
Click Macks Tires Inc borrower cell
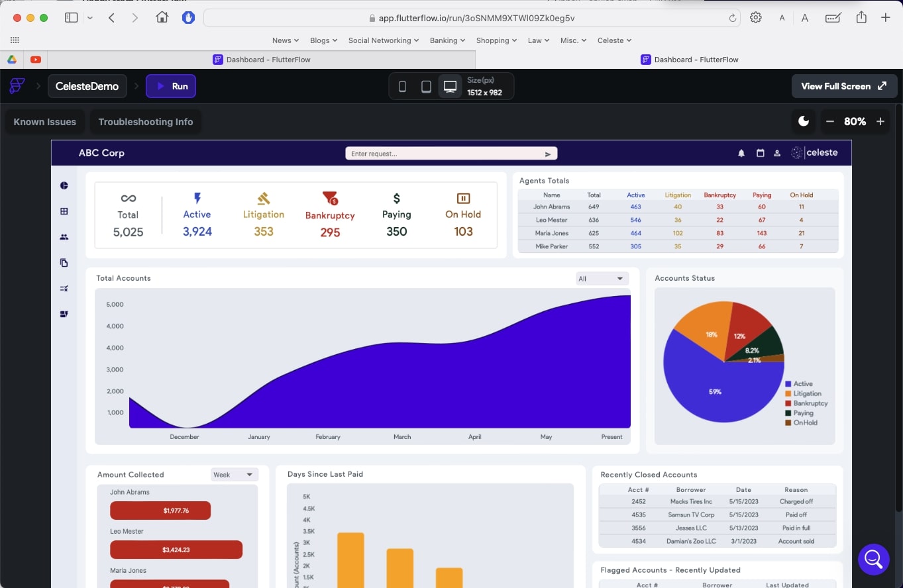[691, 502]
